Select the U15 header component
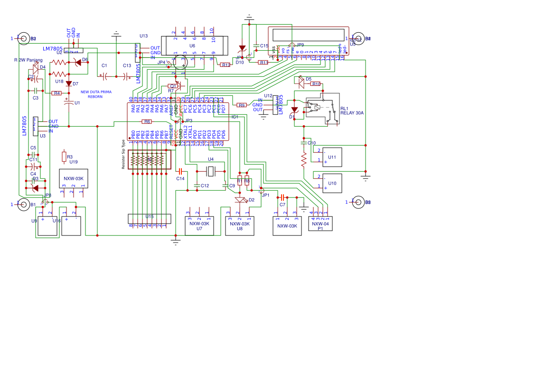Screen dimensions: 555x392 pos(150,219)
